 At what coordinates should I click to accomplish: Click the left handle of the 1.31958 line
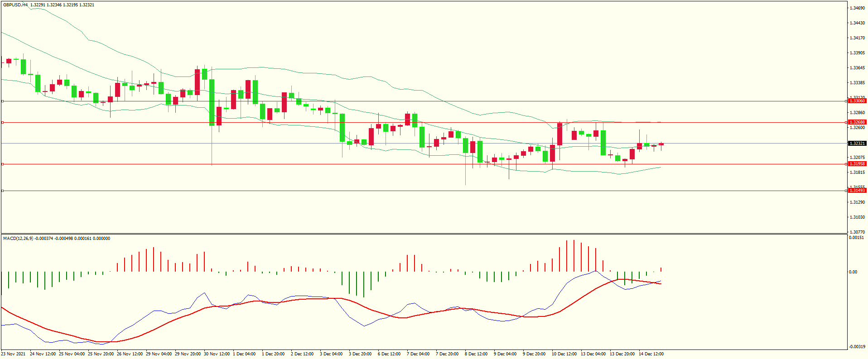click(x=2, y=164)
